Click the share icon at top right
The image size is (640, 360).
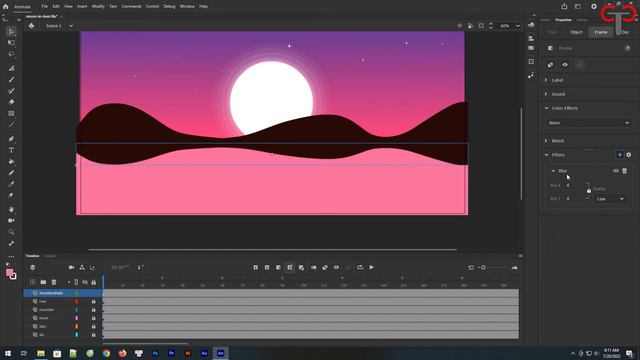pos(564,6)
